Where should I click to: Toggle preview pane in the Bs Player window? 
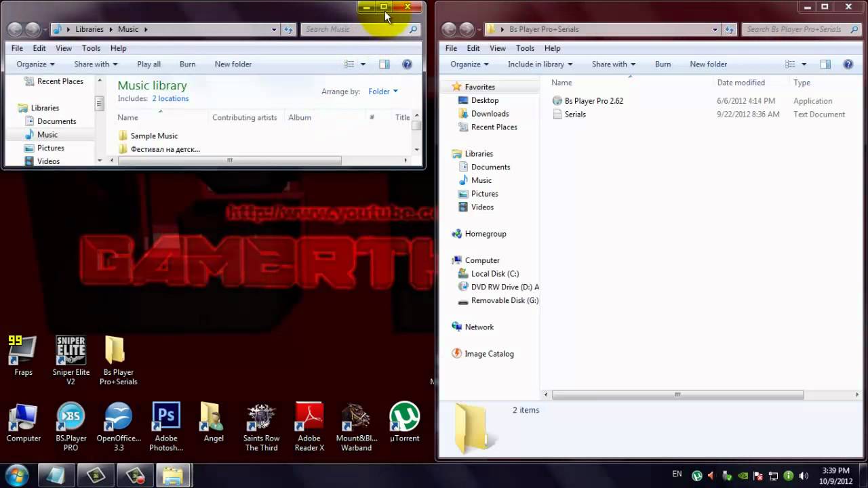pyautogui.click(x=825, y=64)
